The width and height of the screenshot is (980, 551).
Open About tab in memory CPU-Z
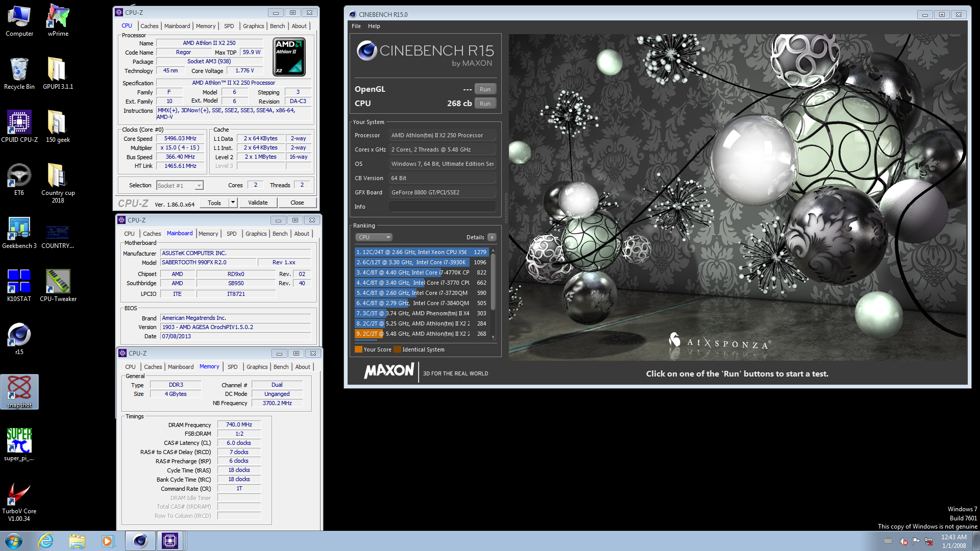[303, 367]
